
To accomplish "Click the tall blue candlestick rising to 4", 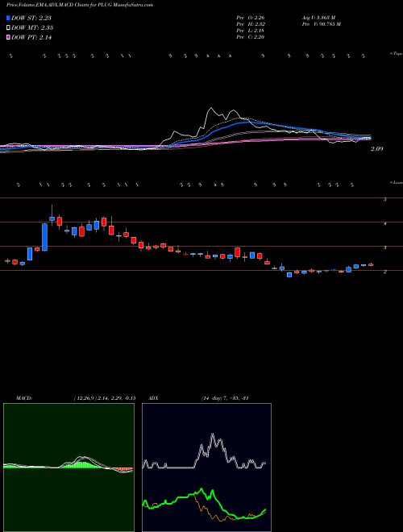I will pos(44,237).
